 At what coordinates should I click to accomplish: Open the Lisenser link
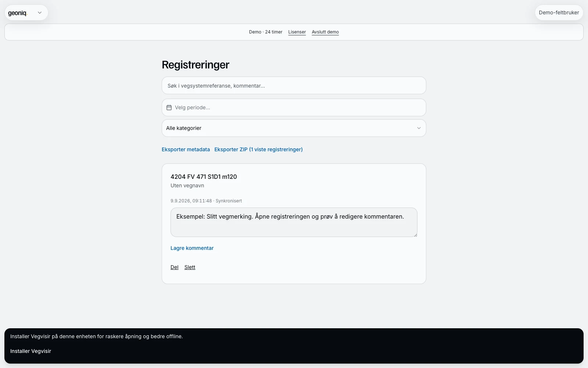(297, 32)
